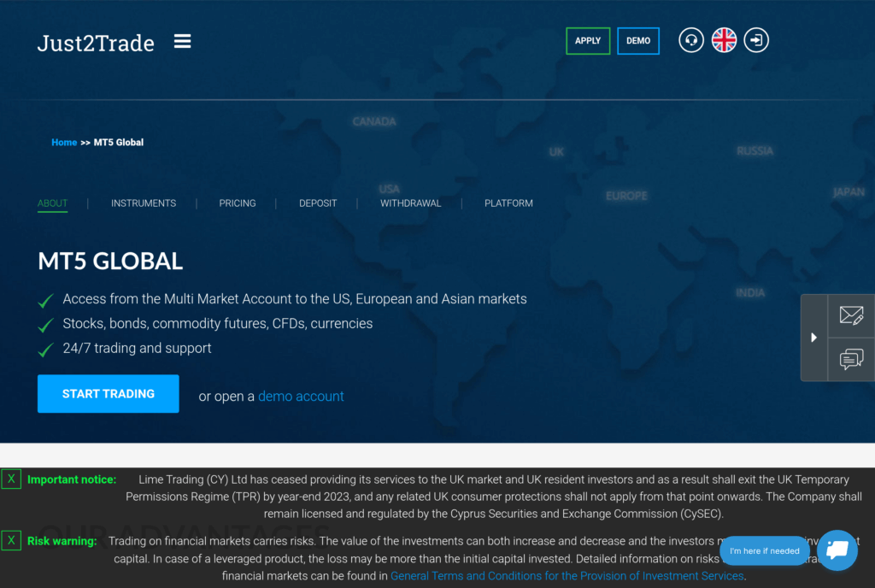Go to Home breadcrumb link

pos(64,142)
